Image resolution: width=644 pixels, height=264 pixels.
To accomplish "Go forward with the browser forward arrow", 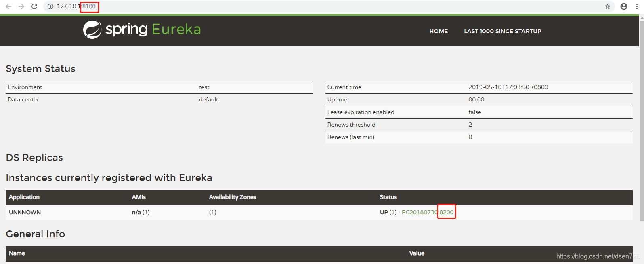I will 21,6.
